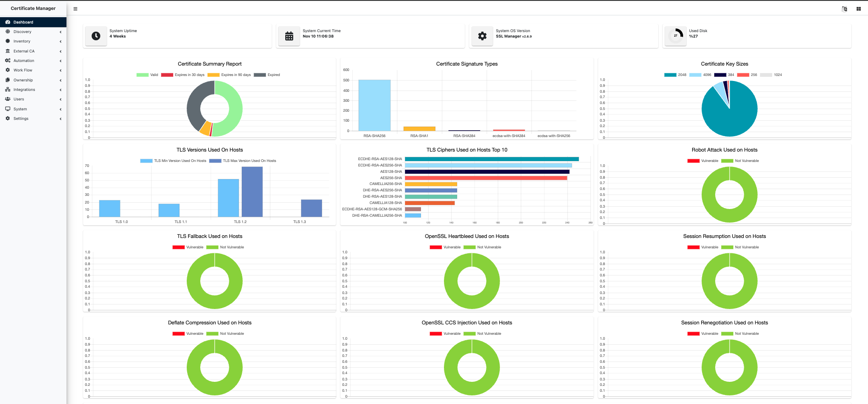868x404 pixels.
Task: Click the hamburger sidebar toggle icon
Action: [x=75, y=9]
